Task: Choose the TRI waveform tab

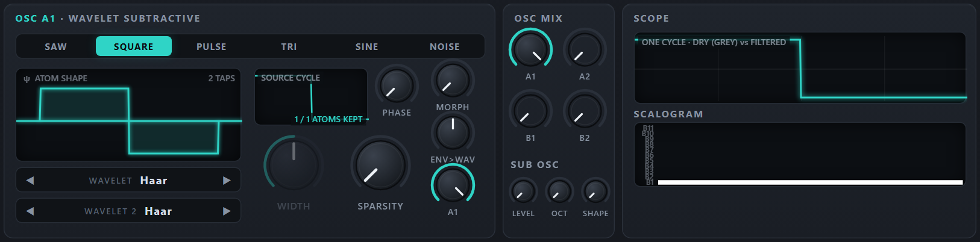Action: coord(289,46)
